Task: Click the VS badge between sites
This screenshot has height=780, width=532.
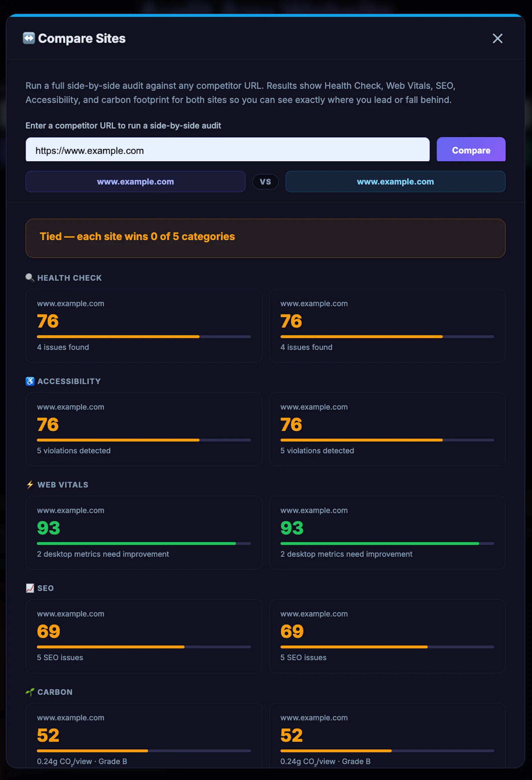Action: click(x=265, y=182)
